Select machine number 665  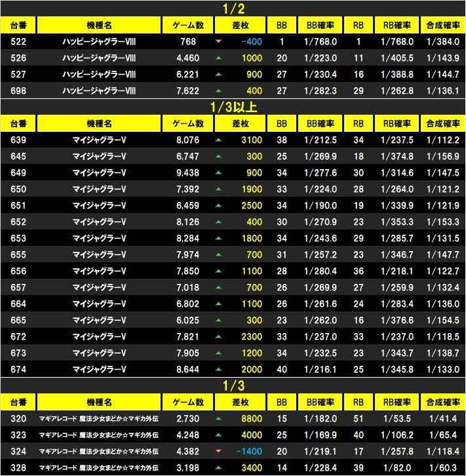(18, 320)
